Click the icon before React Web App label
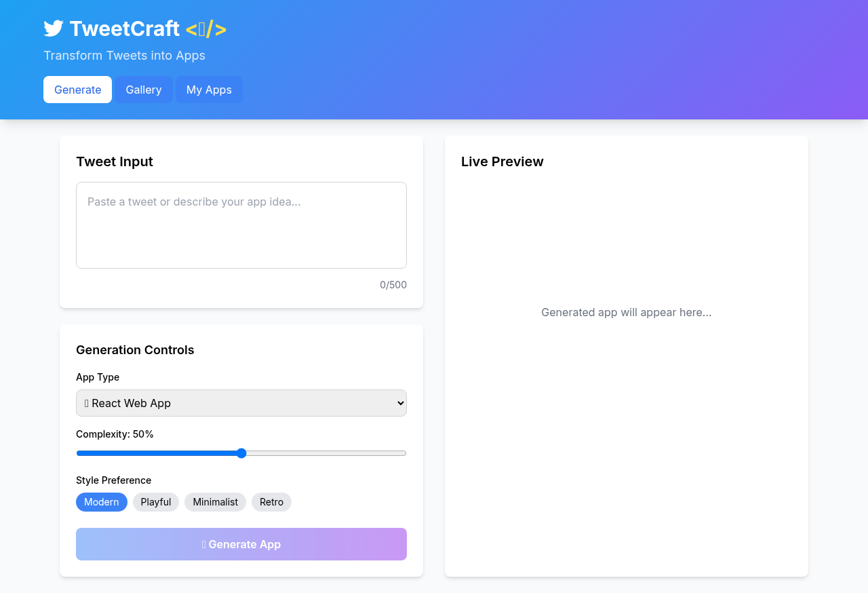The width and height of the screenshot is (868, 593). pyautogui.click(x=87, y=403)
